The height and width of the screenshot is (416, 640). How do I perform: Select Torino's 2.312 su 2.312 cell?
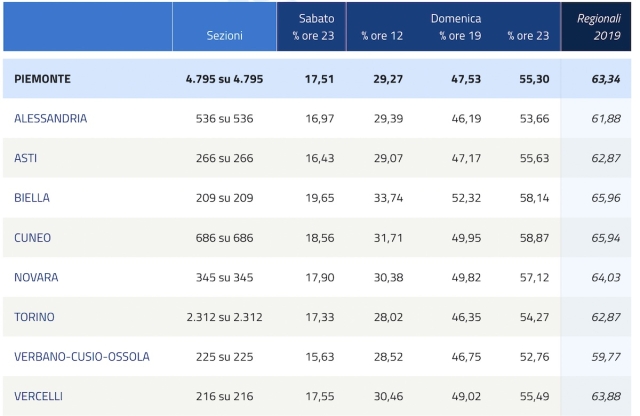tap(224, 317)
